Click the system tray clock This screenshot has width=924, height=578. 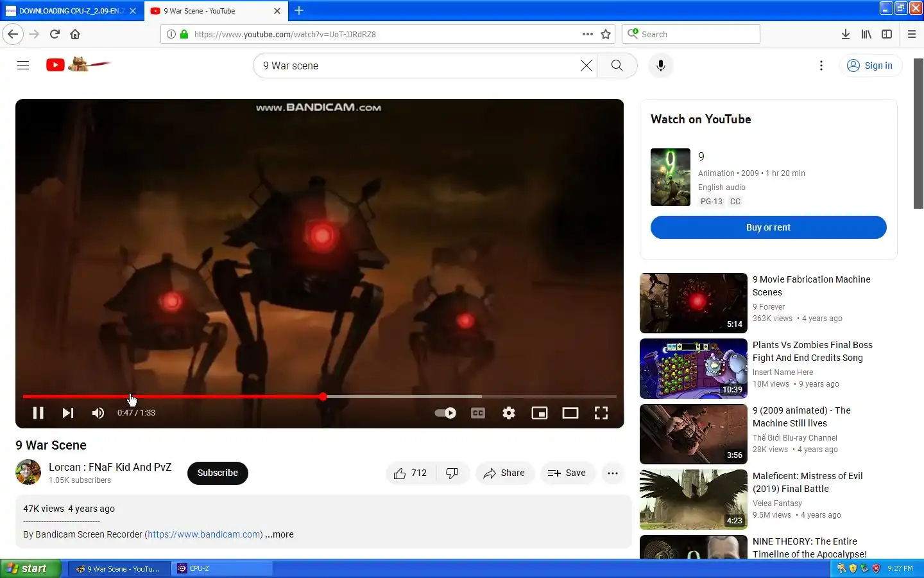point(900,568)
